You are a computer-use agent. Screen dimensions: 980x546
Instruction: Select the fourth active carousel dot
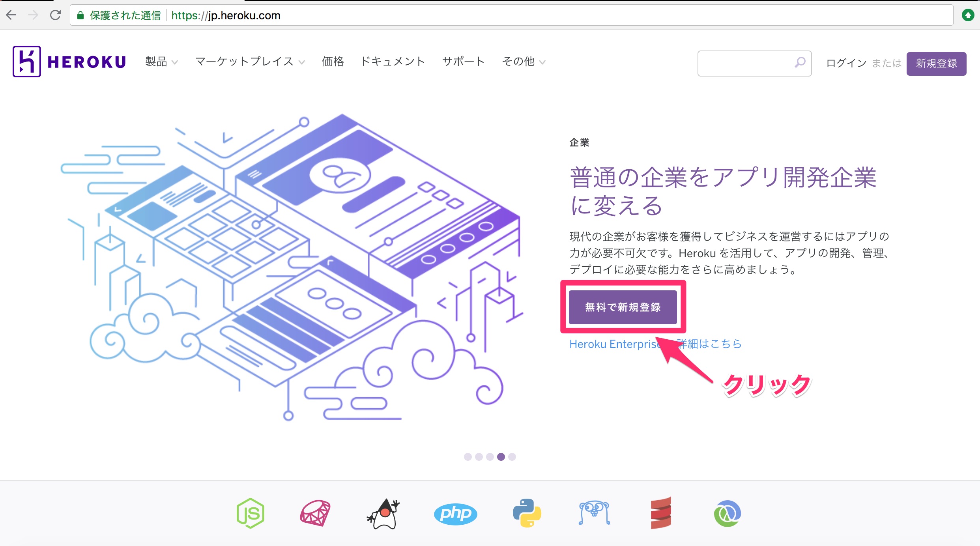[501, 456]
